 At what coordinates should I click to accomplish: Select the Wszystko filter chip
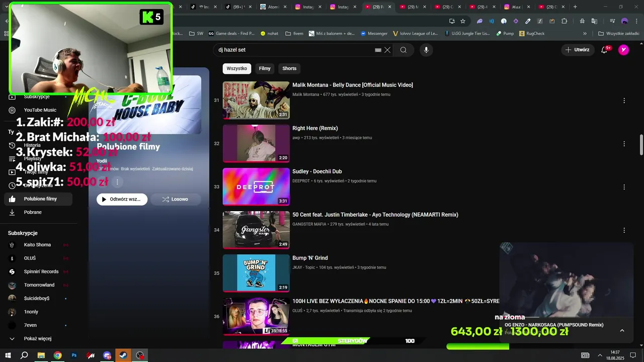click(236, 68)
